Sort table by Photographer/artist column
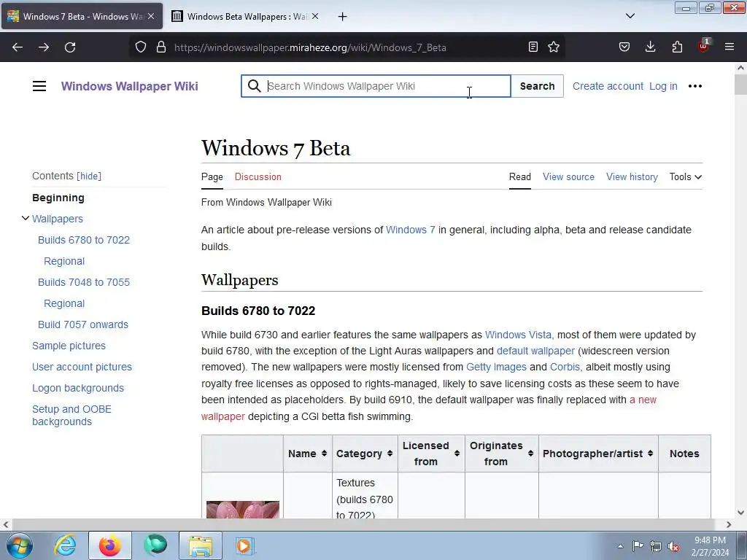747x560 pixels. [598, 454]
